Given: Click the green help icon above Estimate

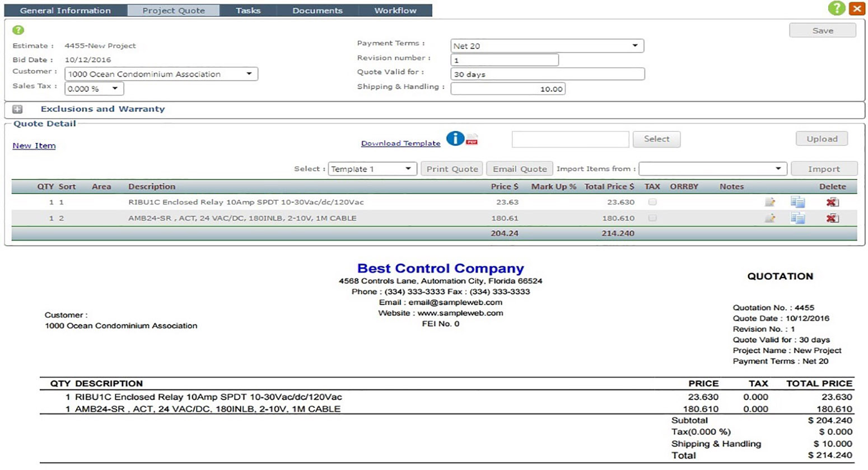Looking at the screenshot, I should (x=18, y=30).
